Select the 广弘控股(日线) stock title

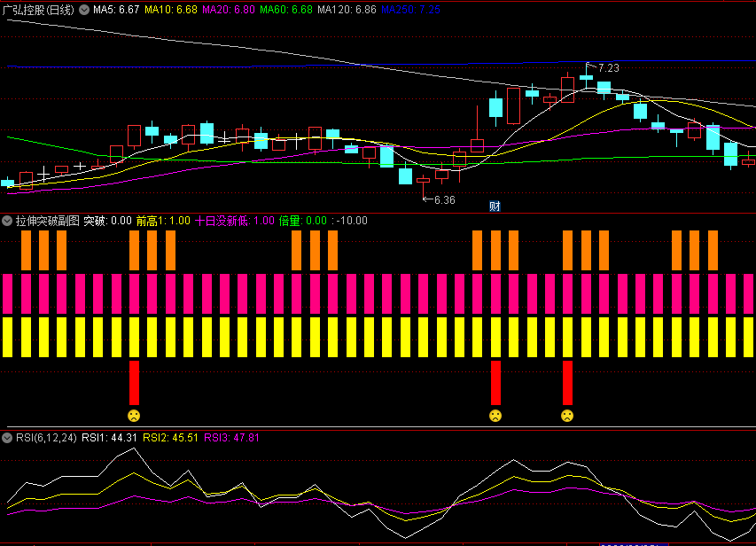(39, 10)
